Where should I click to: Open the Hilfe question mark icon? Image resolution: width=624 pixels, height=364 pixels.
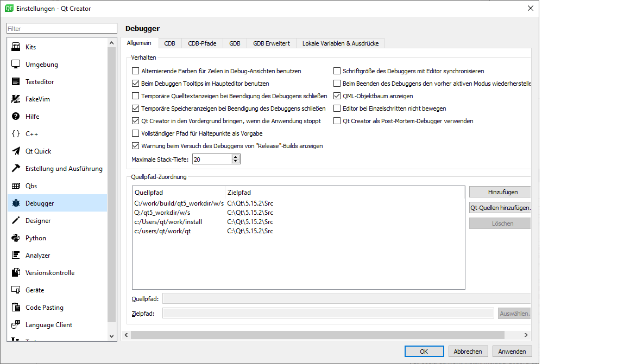pyautogui.click(x=16, y=117)
